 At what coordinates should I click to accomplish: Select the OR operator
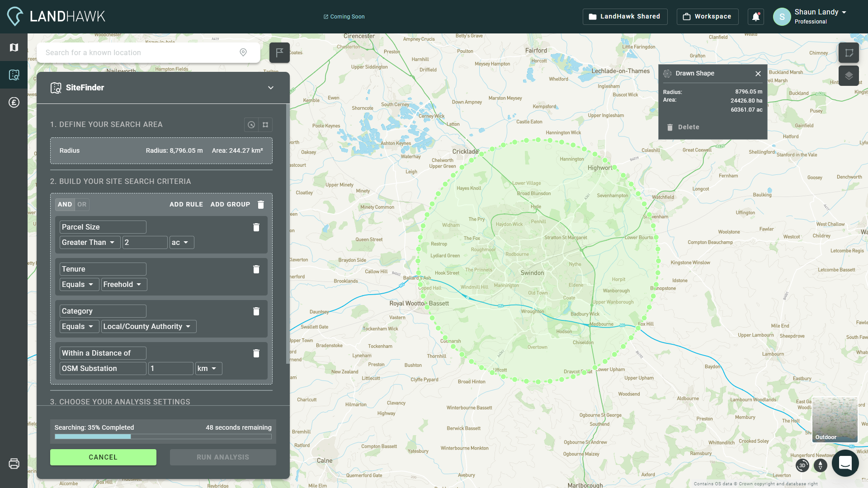coord(82,205)
